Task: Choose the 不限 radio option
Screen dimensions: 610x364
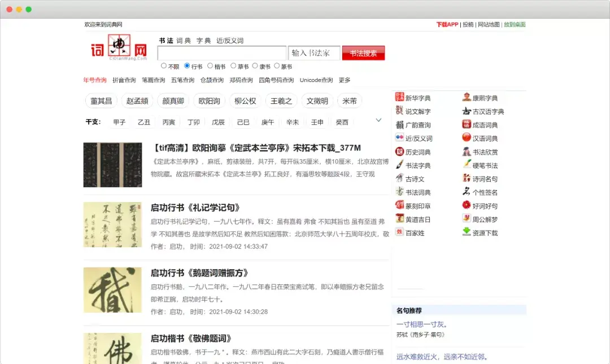Action: [164, 66]
